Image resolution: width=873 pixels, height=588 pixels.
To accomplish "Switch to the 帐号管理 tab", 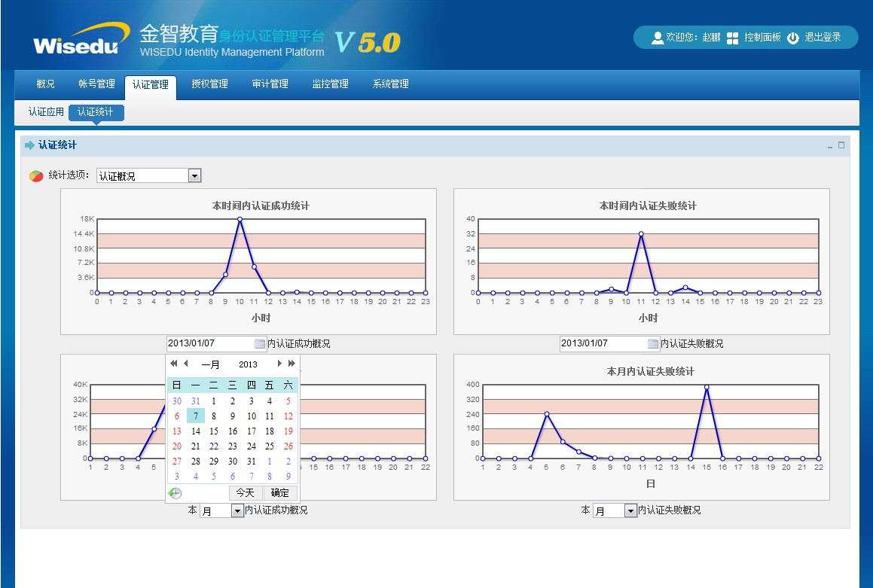I will tap(96, 84).
